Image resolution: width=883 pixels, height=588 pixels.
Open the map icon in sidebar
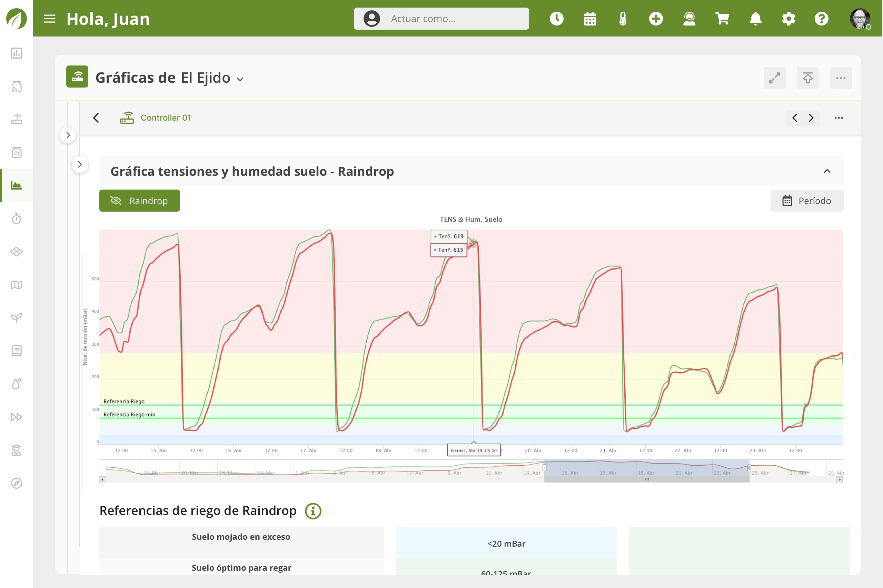[x=17, y=285]
